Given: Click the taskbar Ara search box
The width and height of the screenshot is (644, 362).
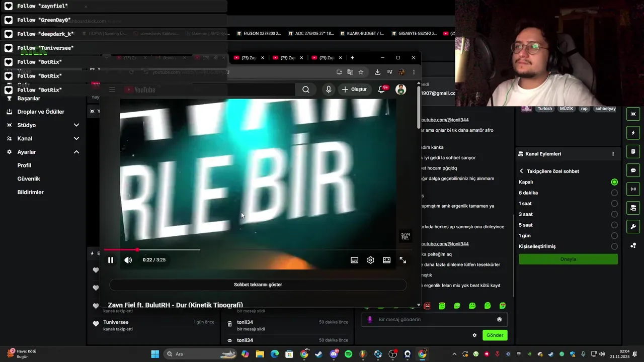Looking at the screenshot, I should 201,354.
